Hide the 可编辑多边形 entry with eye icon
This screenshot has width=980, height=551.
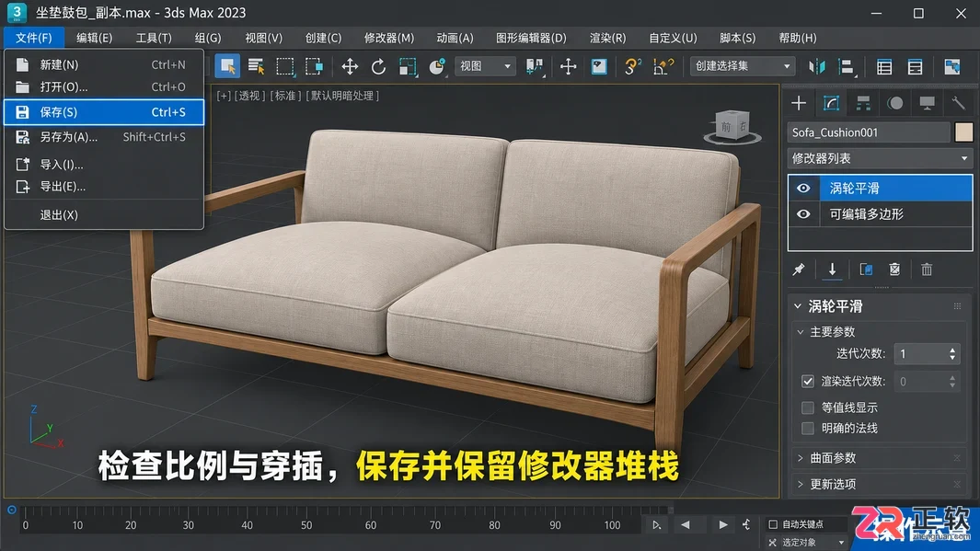click(803, 214)
